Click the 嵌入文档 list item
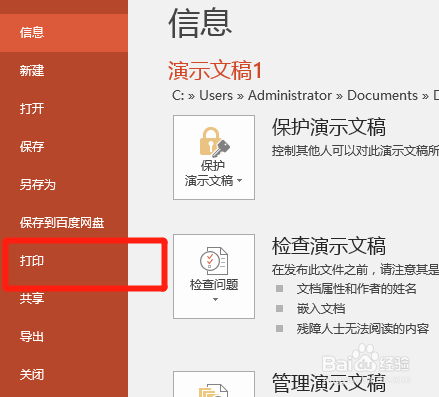The width and height of the screenshot is (439, 397). (x=321, y=309)
